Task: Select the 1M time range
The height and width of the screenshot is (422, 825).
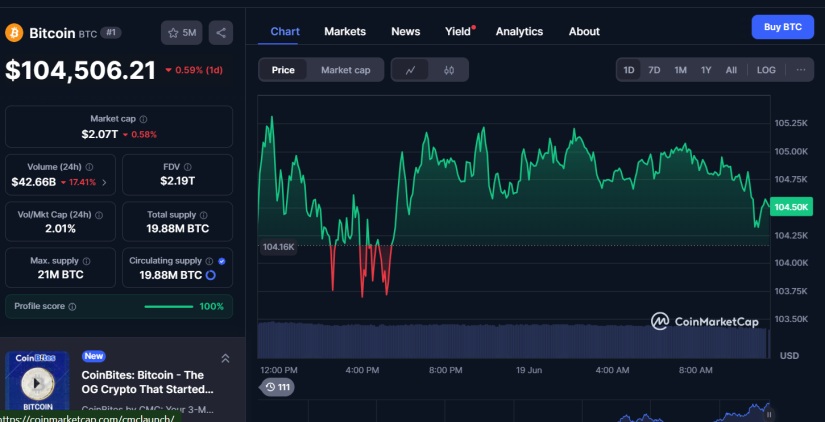Action: (680, 70)
